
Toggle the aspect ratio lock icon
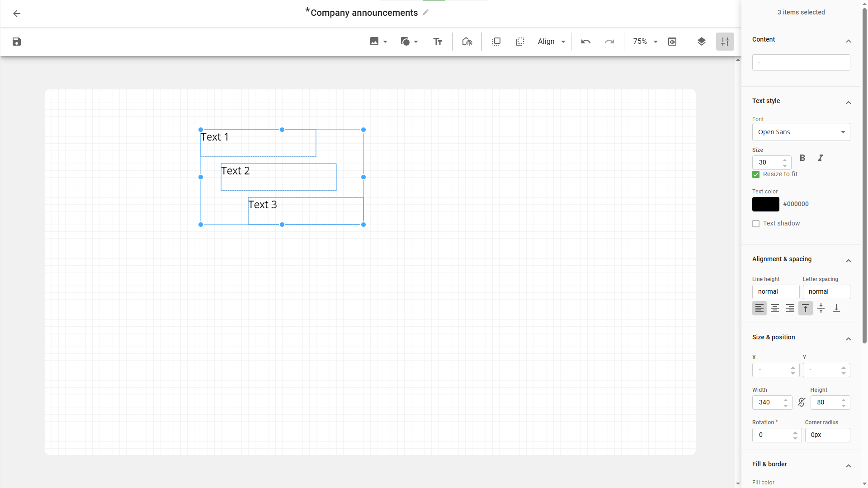coord(802,402)
